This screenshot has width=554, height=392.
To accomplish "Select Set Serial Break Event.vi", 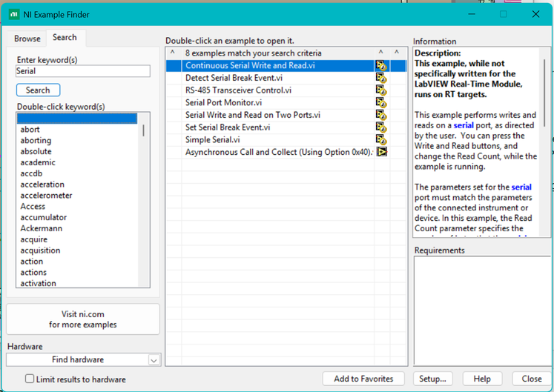I will 228,127.
